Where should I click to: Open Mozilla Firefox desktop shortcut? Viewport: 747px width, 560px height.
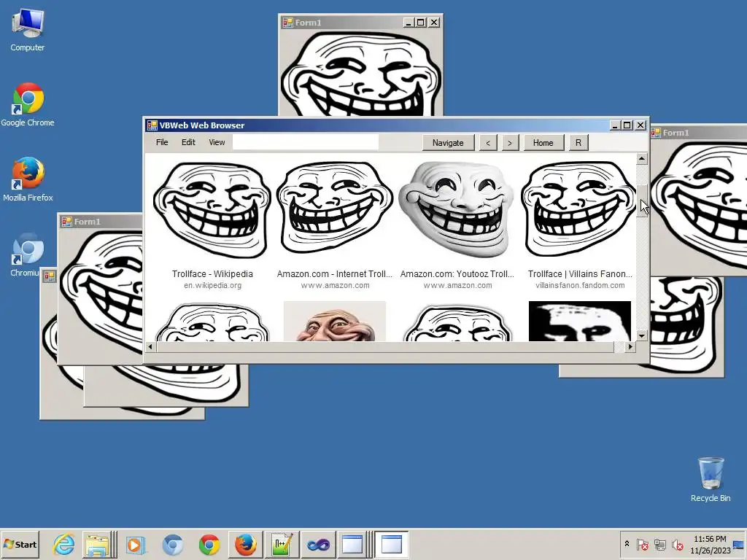(x=28, y=179)
